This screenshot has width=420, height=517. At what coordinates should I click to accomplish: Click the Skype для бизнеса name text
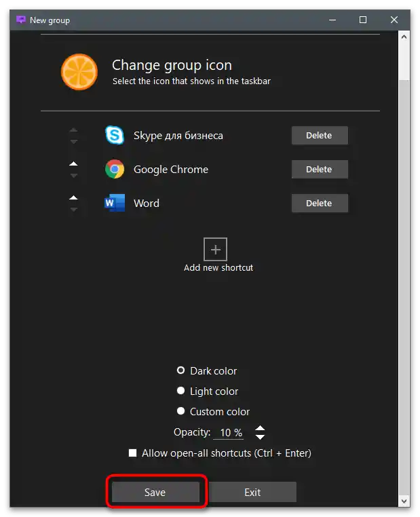tap(178, 136)
